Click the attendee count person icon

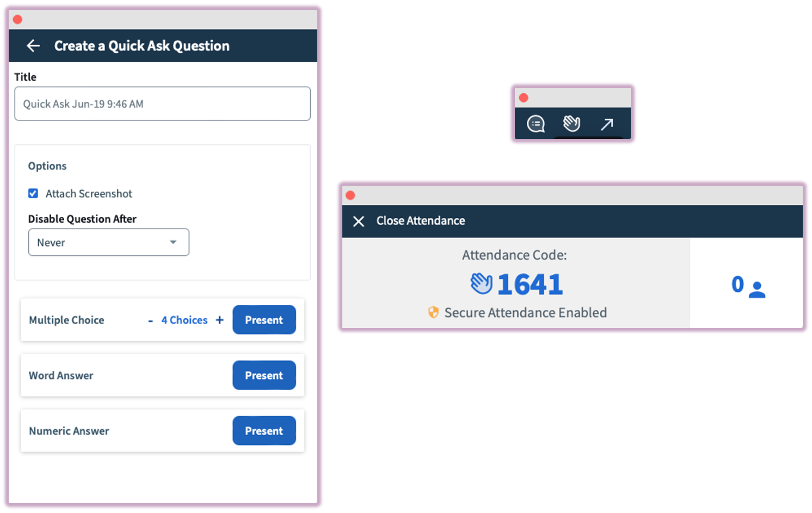pyautogui.click(x=756, y=289)
